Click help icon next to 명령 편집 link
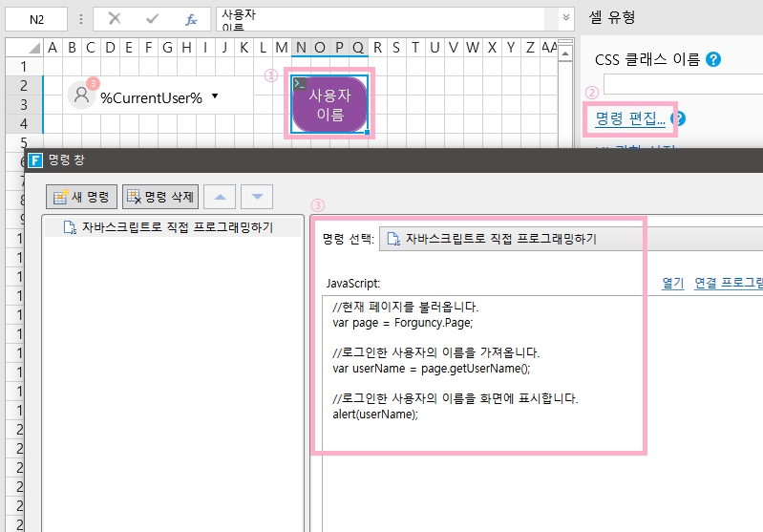 click(678, 119)
